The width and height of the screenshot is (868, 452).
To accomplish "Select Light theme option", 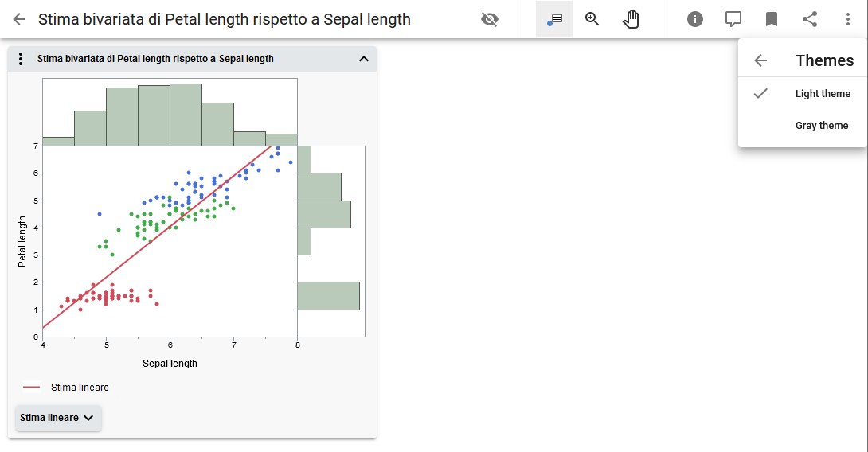I will point(823,94).
